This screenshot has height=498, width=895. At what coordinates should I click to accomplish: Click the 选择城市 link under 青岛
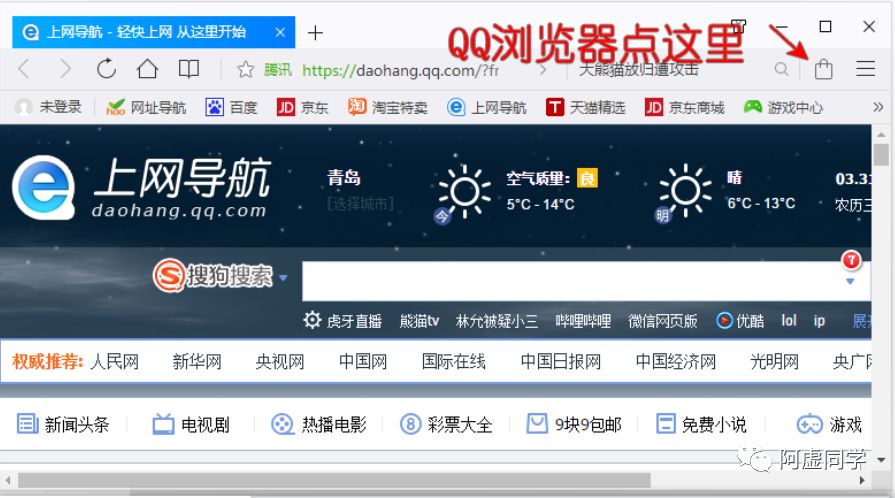click(361, 204)
